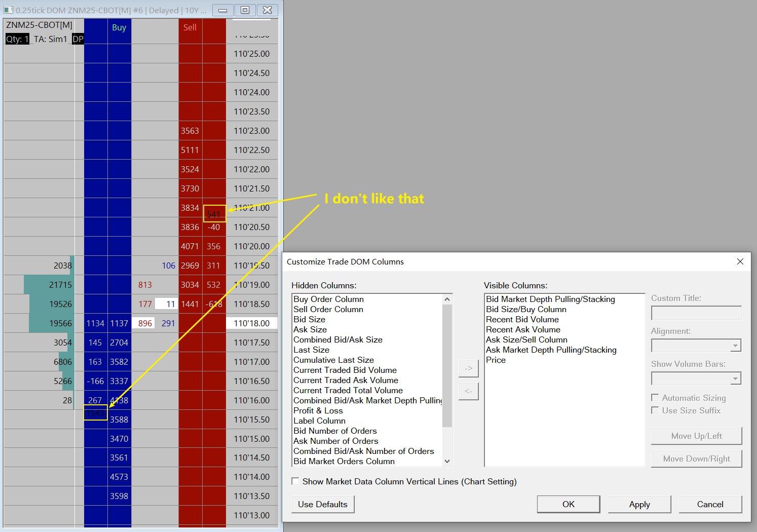Image resolution: width=757 pixels, height=532 pixels.
Task: Select Profit & Loss in hidden list
Action: click(318, 410)
